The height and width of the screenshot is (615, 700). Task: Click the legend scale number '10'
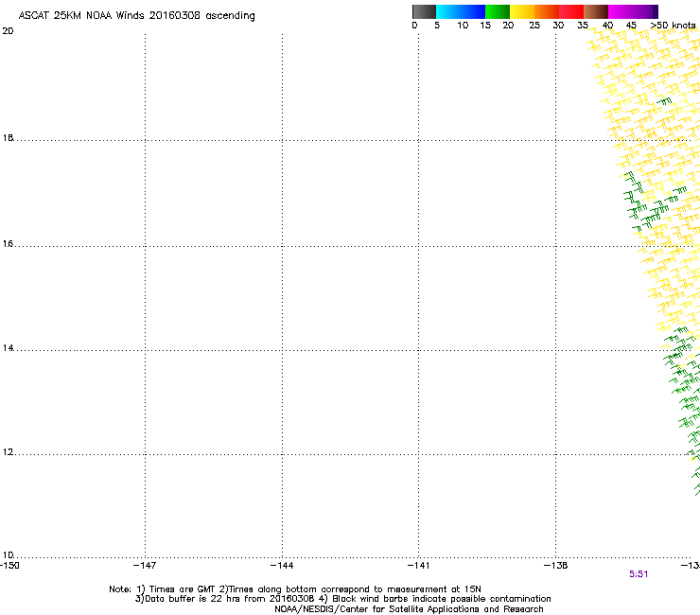[463, 26]
